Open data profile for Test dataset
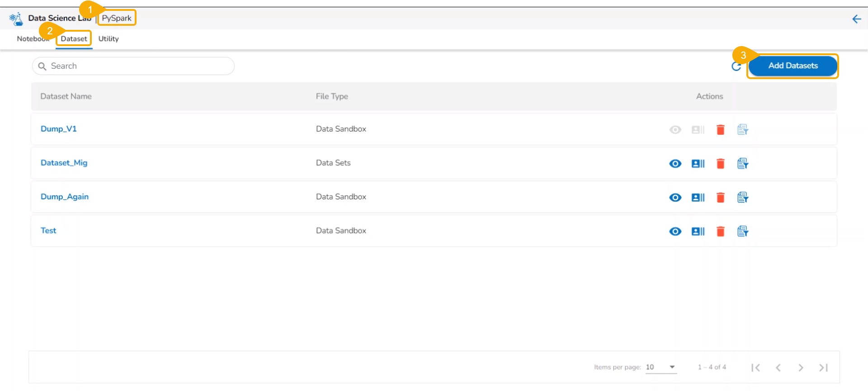The width and height of the screenshot is (868, 391). (698, 231)
